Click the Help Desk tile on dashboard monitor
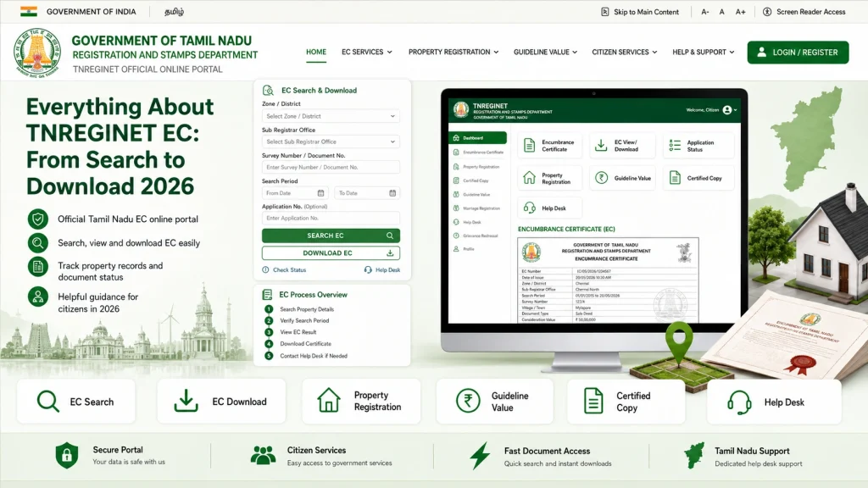The height and width of the screenshot is (488, 868). coord(550,208)
